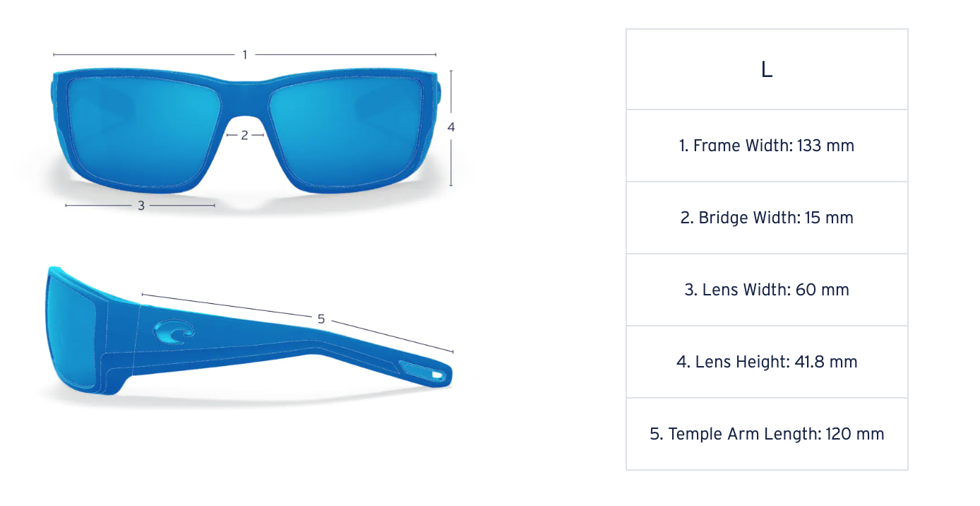
Task: Click measurement label 3 below left lens
Action: [141, 206]
